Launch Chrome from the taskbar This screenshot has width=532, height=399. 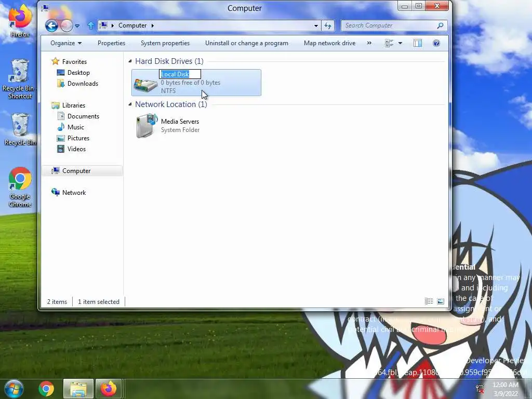(x=46, y=389)
